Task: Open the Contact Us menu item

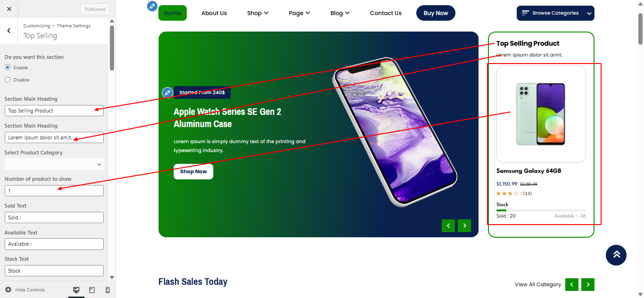Action: click(386, 13)
